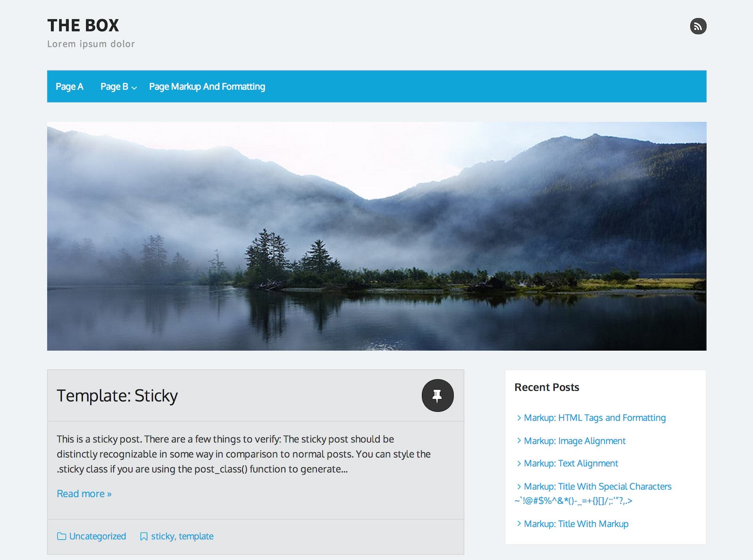Screen dimensions: 753x560
Task: Open Page A menu item
Action: (x=69, y=87)
